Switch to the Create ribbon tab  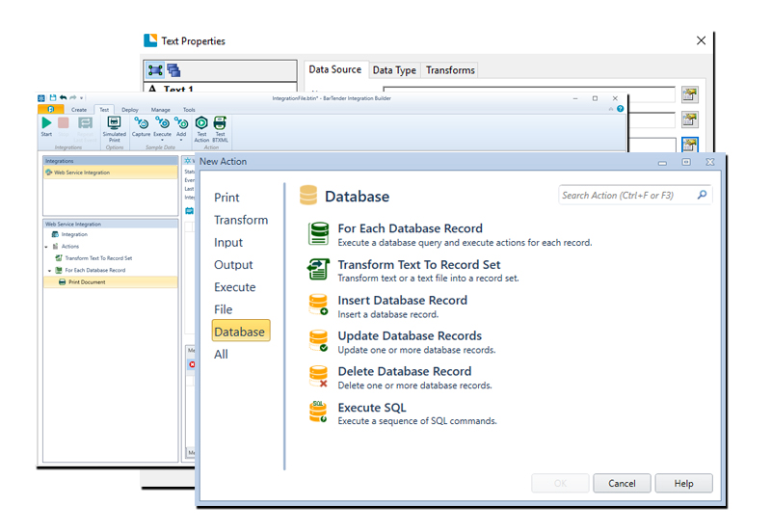pyautogui.click(x=79, y=110)
